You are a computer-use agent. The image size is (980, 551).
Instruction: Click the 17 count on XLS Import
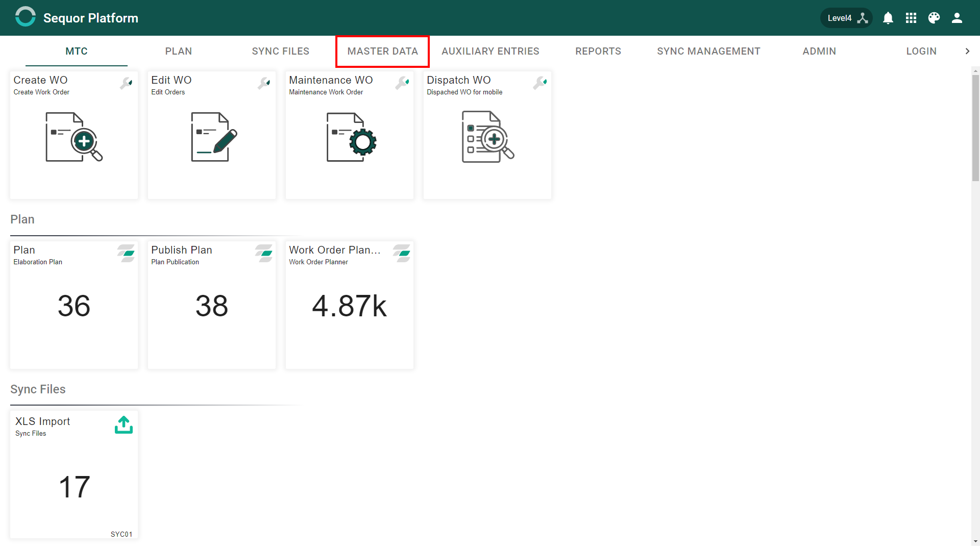74,487
